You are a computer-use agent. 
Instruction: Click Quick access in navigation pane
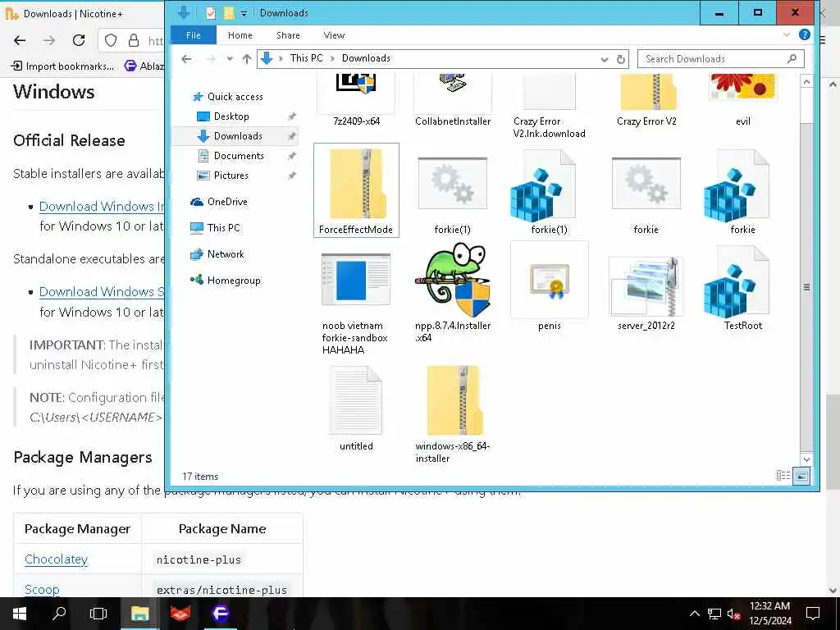coord(235,97)
